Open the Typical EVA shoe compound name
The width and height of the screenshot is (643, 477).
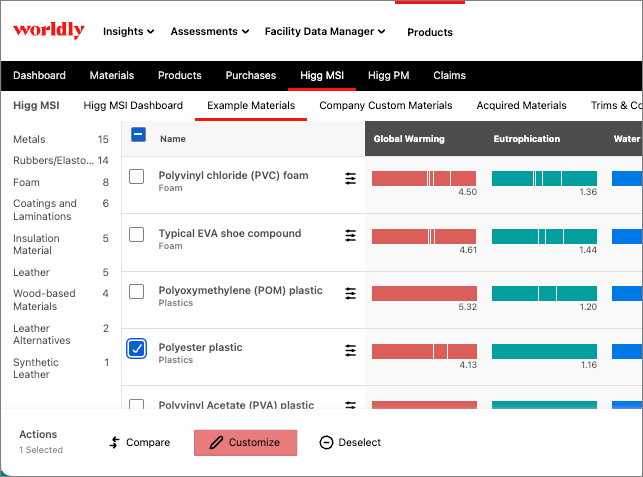pyautogui.click(x=230, y=233)
